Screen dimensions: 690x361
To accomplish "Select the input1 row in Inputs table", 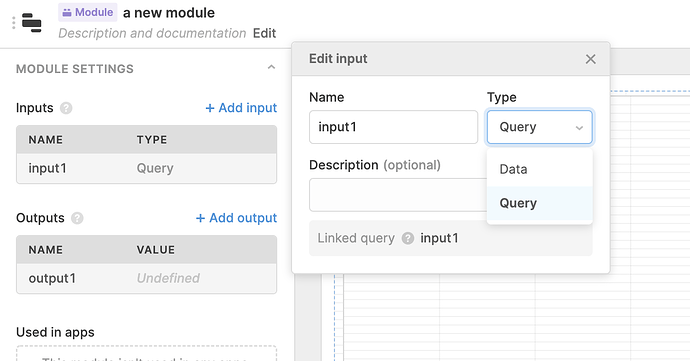I will [x=147, y=168].
